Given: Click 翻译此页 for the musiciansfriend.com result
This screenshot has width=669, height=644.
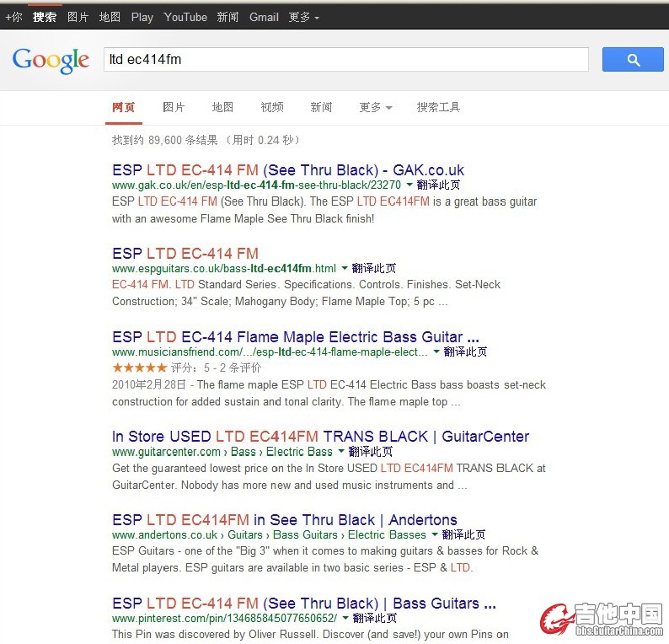Looking at the screenshot, I should (x=465, y=352).
